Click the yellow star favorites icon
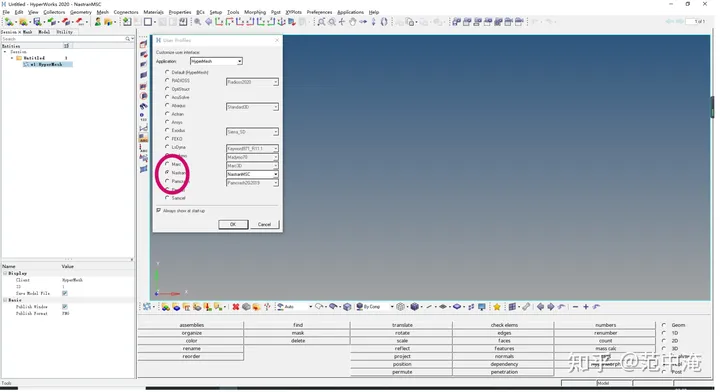Image resolution: width=720 pixels, height=392 pixels. pyautogui.click(x=496, y=307)
